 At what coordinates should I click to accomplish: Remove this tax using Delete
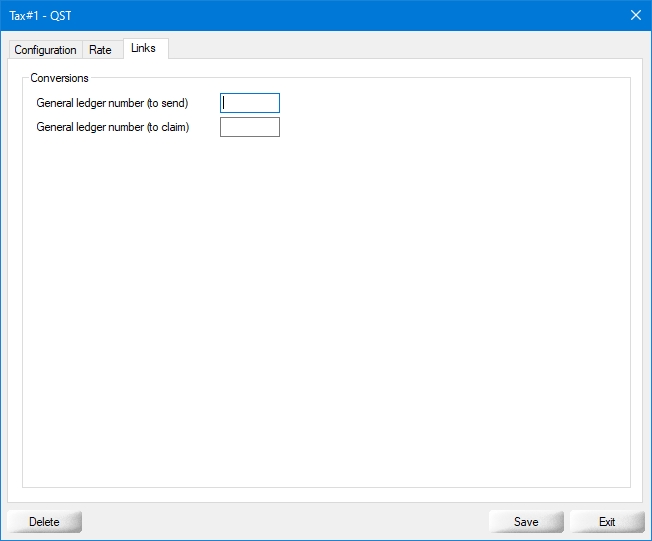pos(44,522)
